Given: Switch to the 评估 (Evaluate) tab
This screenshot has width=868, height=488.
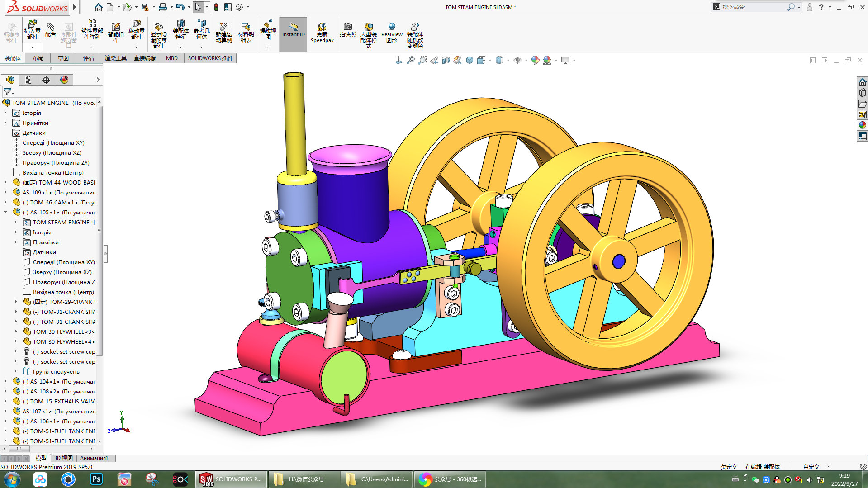Looking at the screenshot, I should click(x=88, y=58).
